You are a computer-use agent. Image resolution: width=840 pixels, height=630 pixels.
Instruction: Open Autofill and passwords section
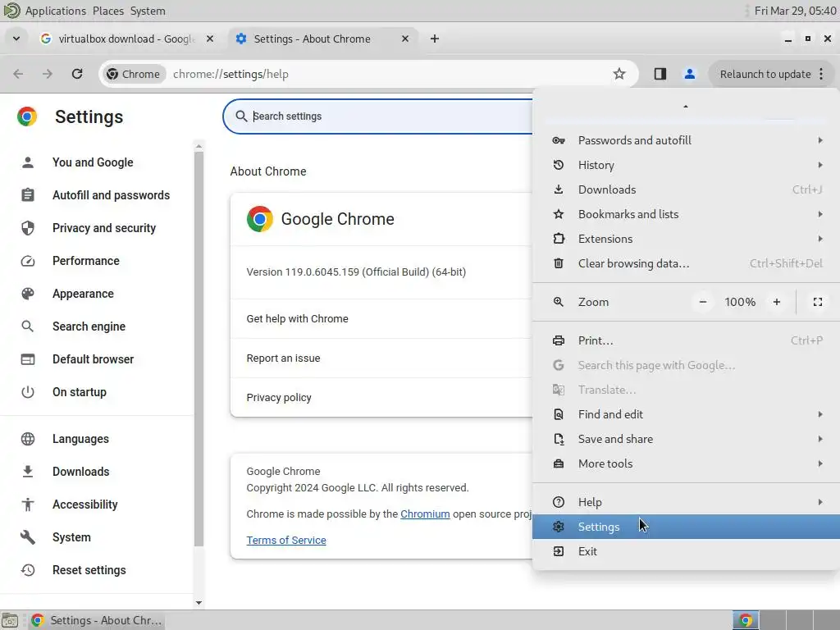tap(111, 195)
